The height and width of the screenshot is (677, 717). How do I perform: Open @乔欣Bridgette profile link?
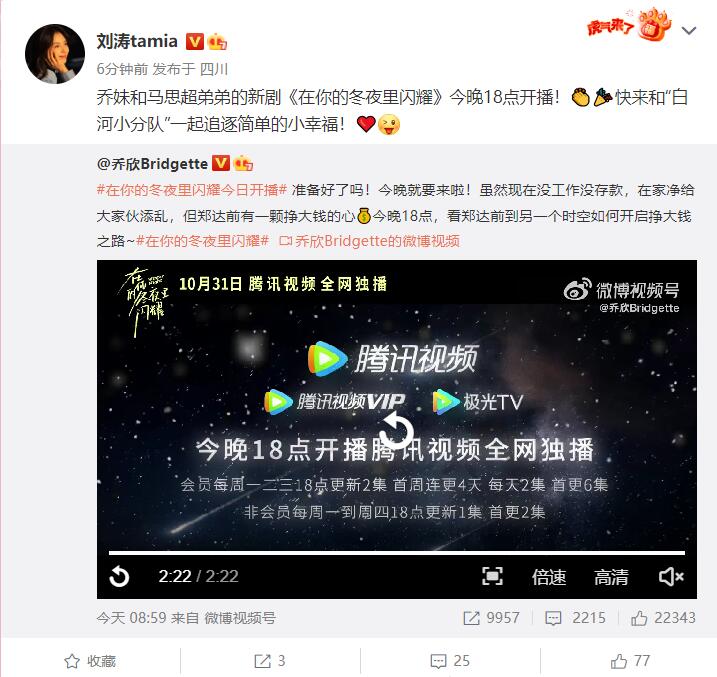152,164
